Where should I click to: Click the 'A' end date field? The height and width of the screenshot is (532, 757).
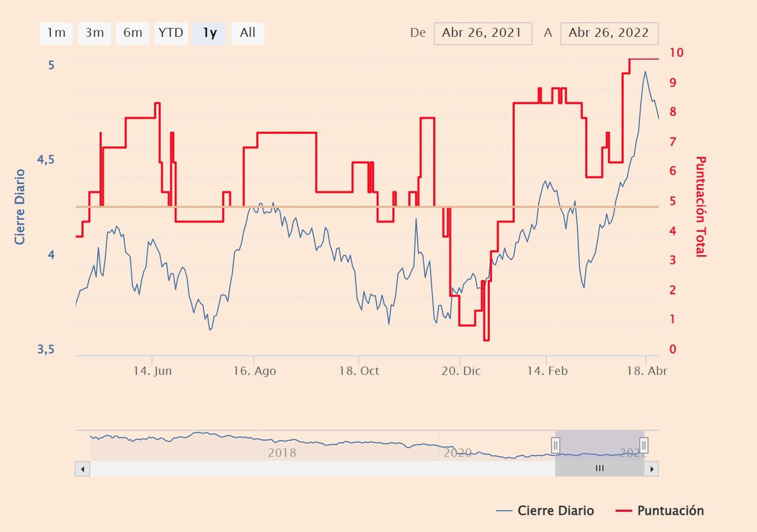pyautogui.click(x=609, y=33)
